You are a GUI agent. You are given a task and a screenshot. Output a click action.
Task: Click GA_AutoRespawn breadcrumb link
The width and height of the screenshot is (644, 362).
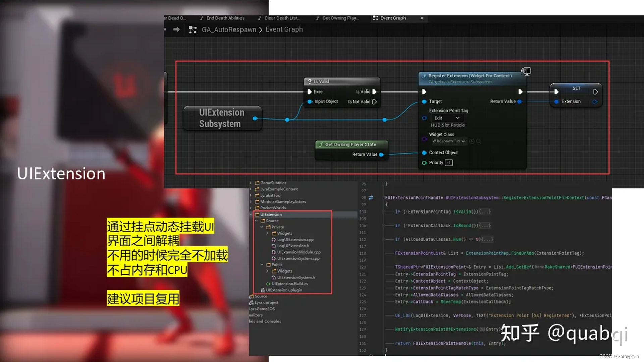click(229, 29)
